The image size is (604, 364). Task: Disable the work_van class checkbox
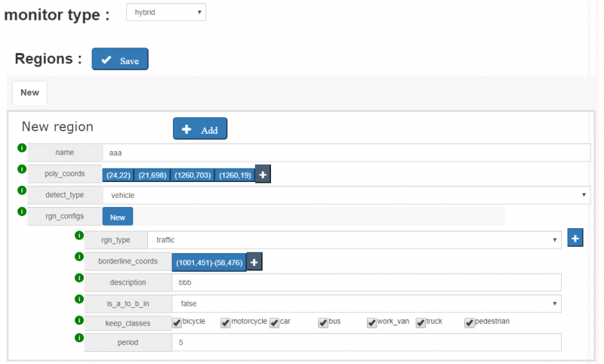(371, 322)
